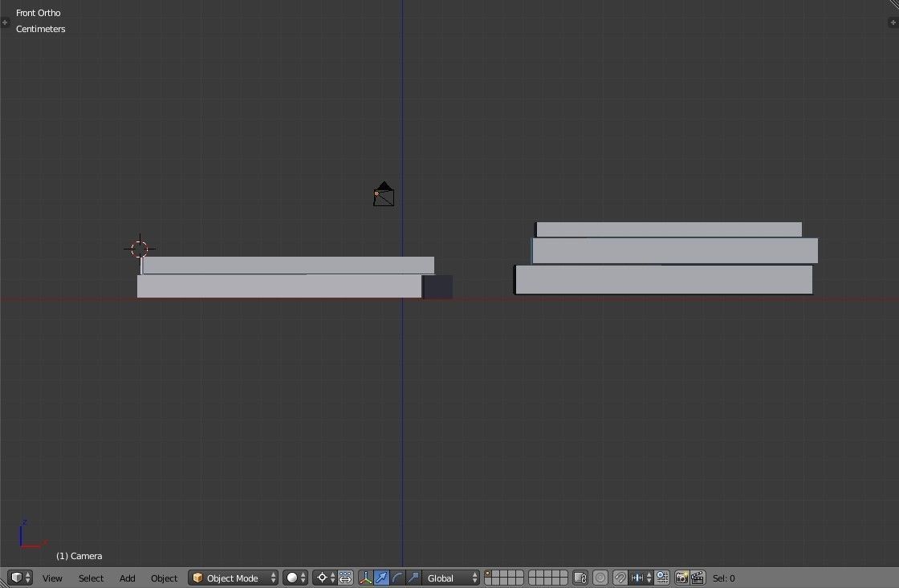899x588 pixels.
Task: Toggle lock camera and layers to scene
Action: coord(580,578)
